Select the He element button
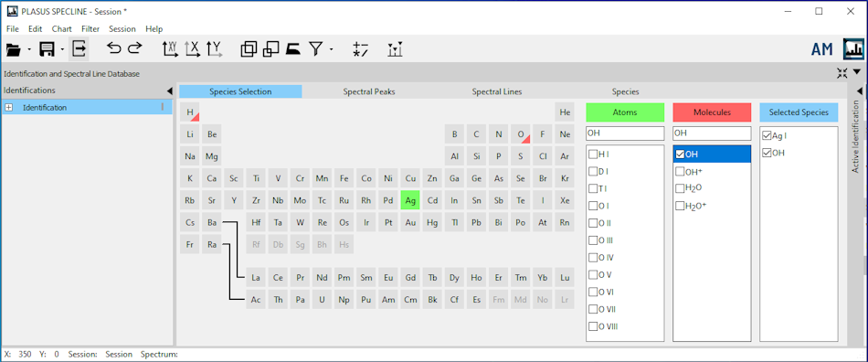 coord(565,112)
